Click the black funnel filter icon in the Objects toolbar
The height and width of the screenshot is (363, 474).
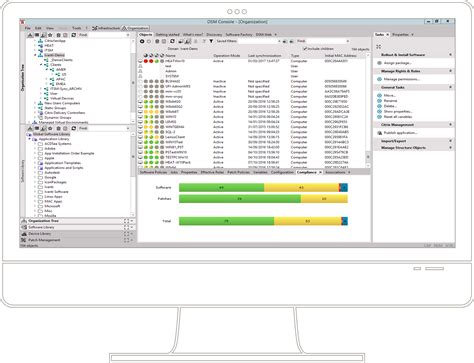tap(211, 41)
